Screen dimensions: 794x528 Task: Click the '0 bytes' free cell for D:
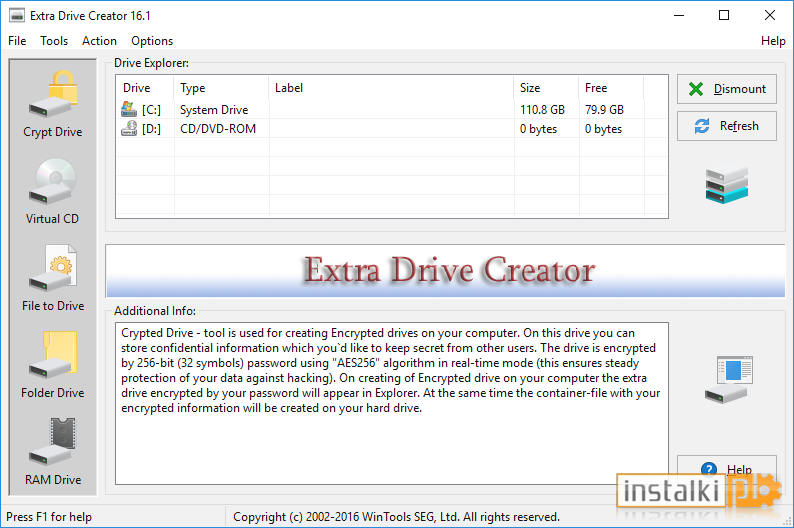[603, 129]
